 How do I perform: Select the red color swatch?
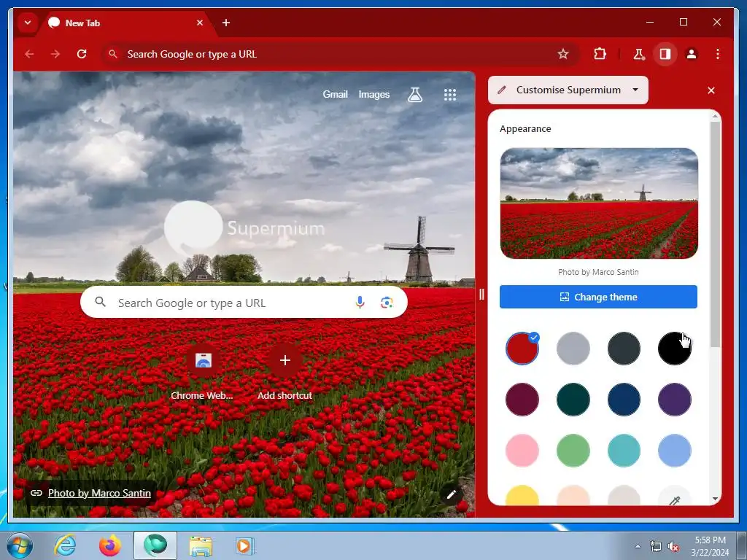(522, 349)
